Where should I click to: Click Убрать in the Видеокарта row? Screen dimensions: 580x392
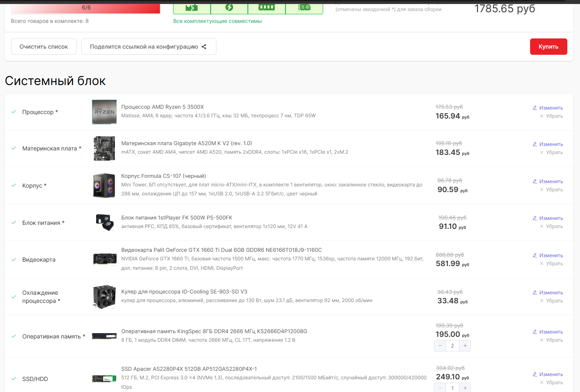click(x=551, y=264)
